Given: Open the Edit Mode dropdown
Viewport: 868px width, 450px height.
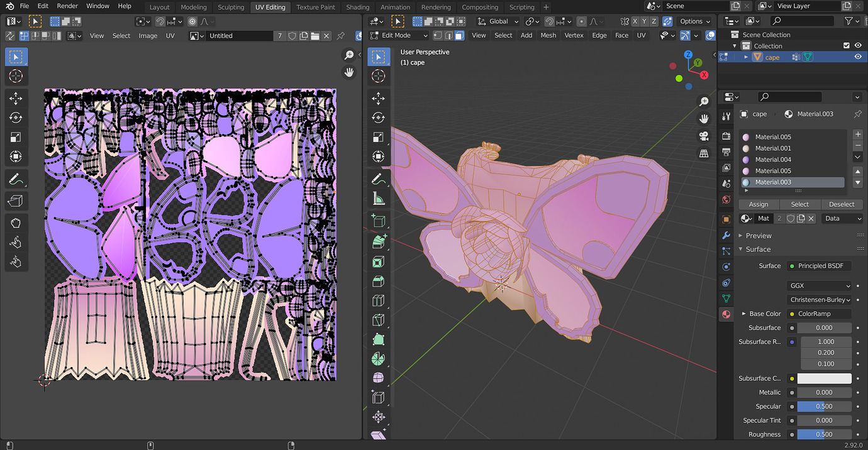Looking at the screenshot, I should pyautogui.click(x=399, y=35).
